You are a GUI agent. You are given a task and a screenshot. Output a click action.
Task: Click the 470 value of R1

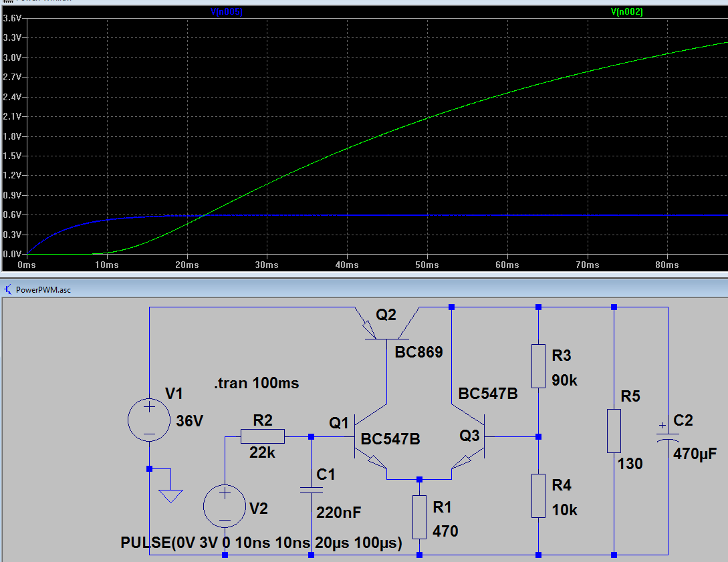coord(445,531)
